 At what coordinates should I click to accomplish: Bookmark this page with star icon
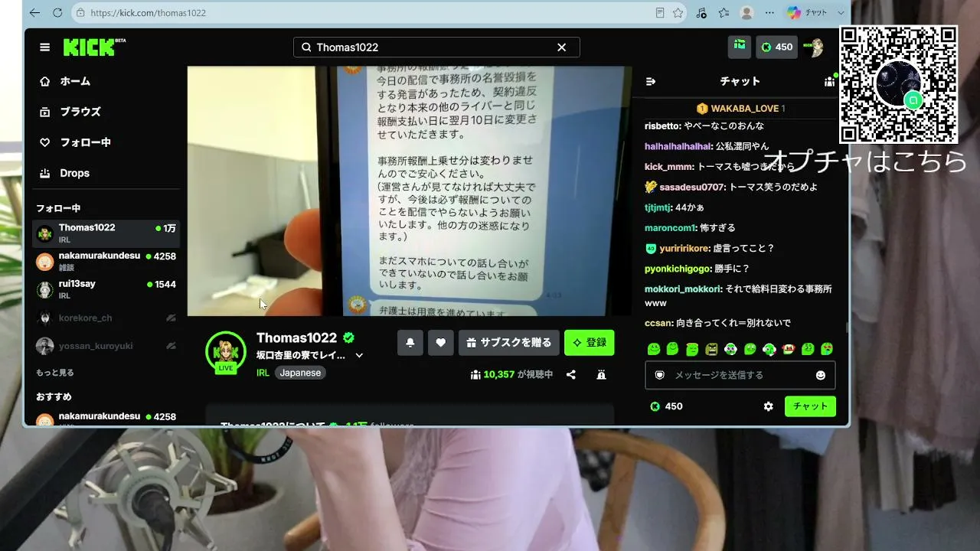tap(678, 13)
